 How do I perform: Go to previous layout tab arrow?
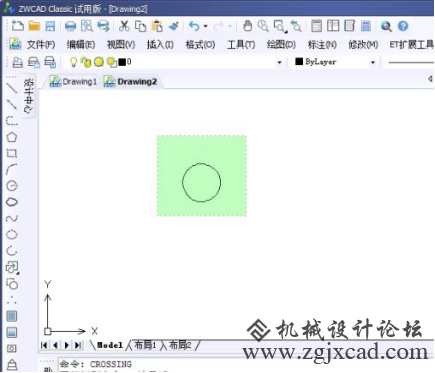[55, 345]
